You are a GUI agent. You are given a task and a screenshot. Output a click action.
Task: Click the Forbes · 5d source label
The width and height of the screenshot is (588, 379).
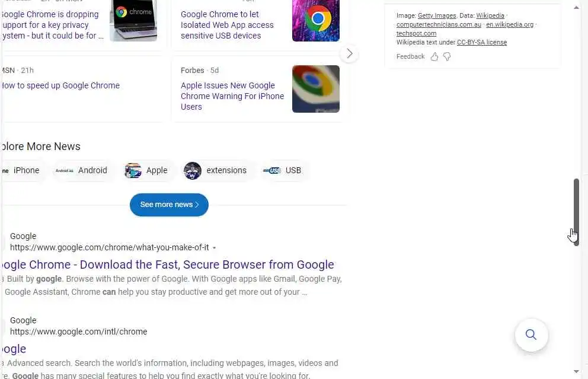200,71
